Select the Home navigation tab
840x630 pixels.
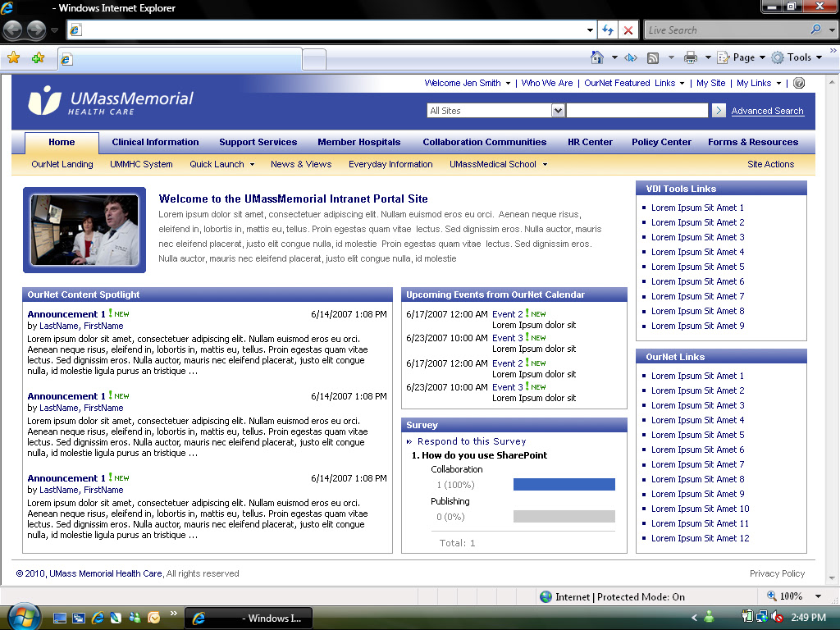[x=62, y=143]
